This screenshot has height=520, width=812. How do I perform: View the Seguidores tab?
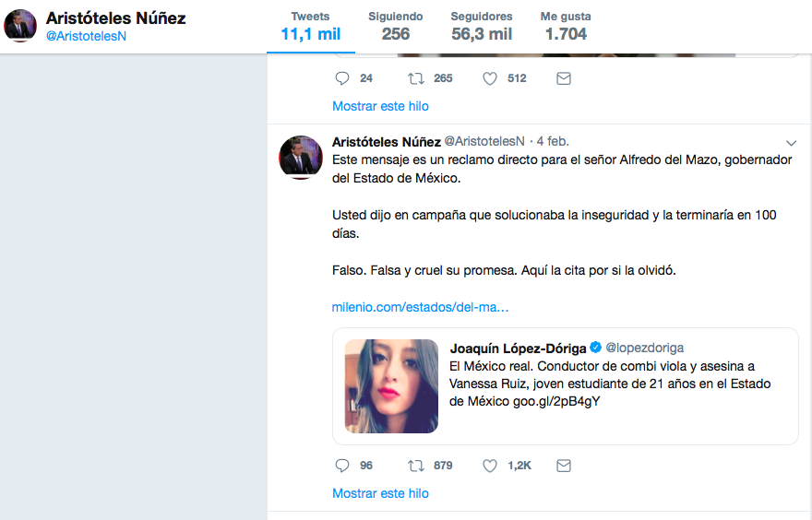(x=482, y=26)
